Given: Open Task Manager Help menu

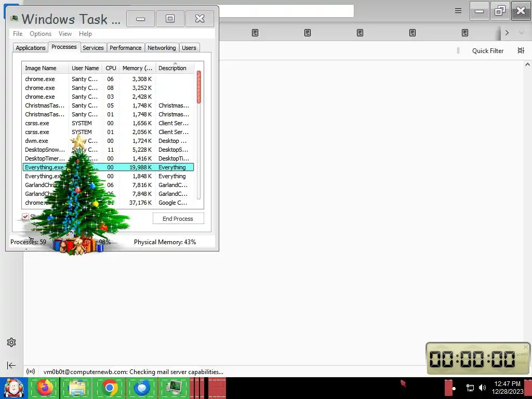Looking at the screenshot, I should pyautogui.click(x=85, y=34).
